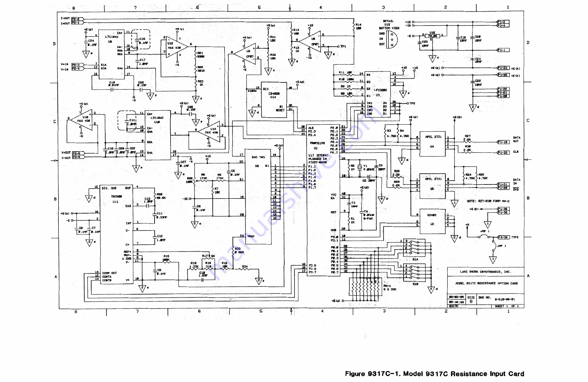Image resolution: width=588 pixels, height=382 pixels.
Task: Click the Figure 9317C-1 caption
Action: pyautogui.click(x=434, y=374)
